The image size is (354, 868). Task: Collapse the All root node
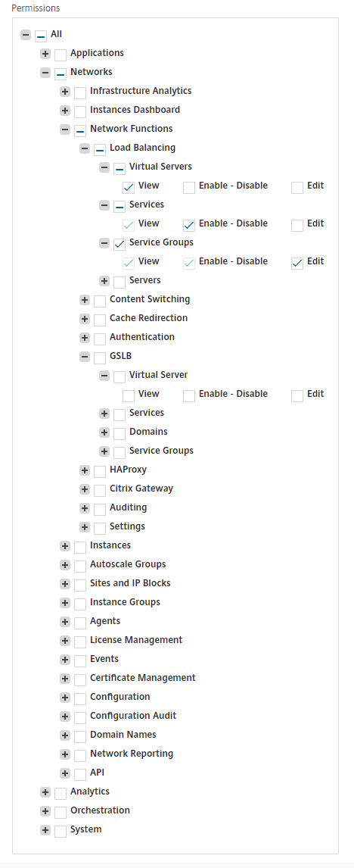coord(26,35)
